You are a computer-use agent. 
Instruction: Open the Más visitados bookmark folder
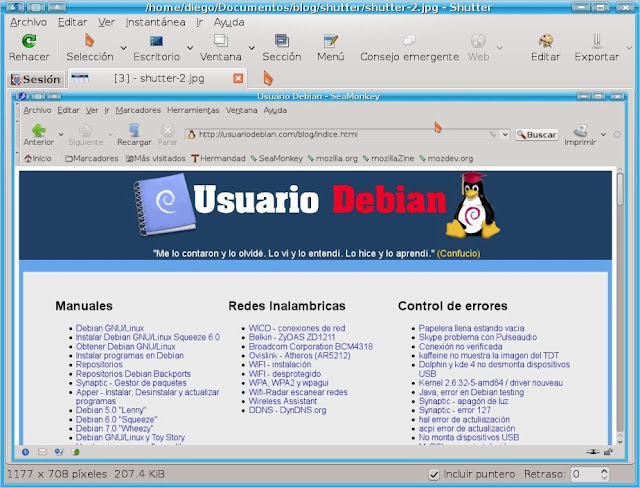click(x=156, y=158)
